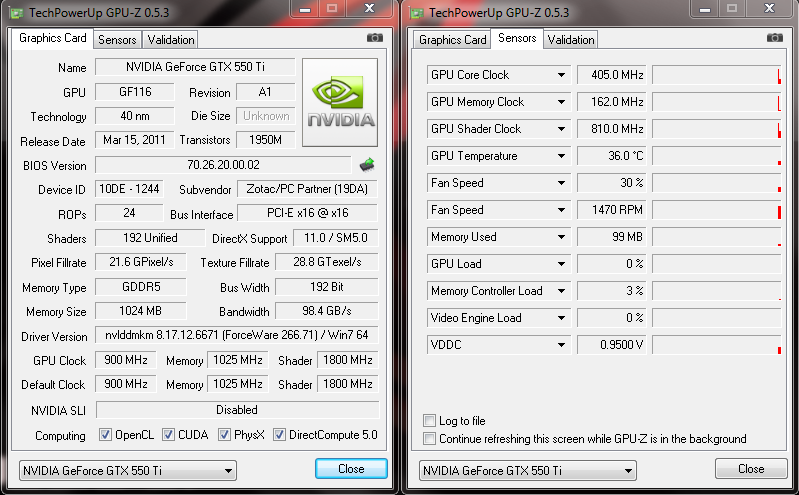Click the NVIDIA logo image

pos(340,102)
